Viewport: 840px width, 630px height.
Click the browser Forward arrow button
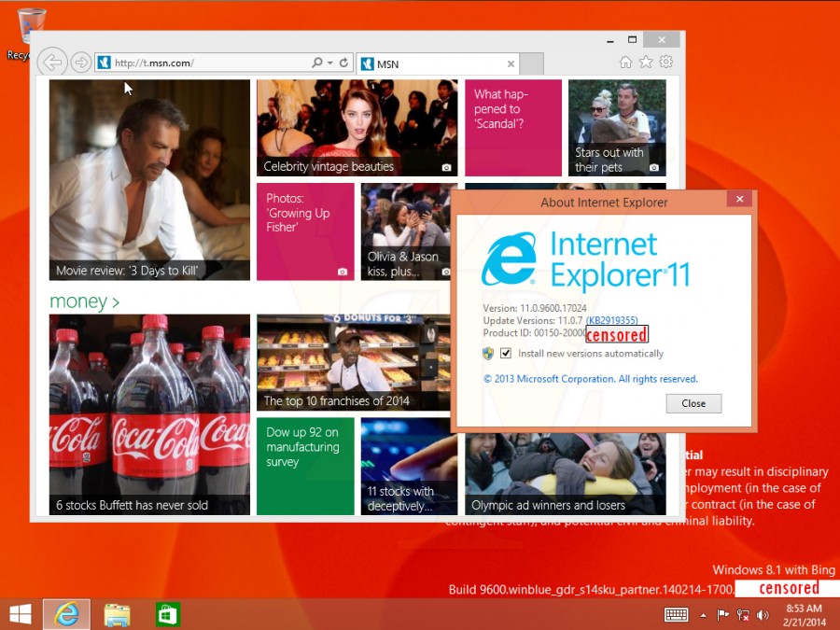point(81,63)
